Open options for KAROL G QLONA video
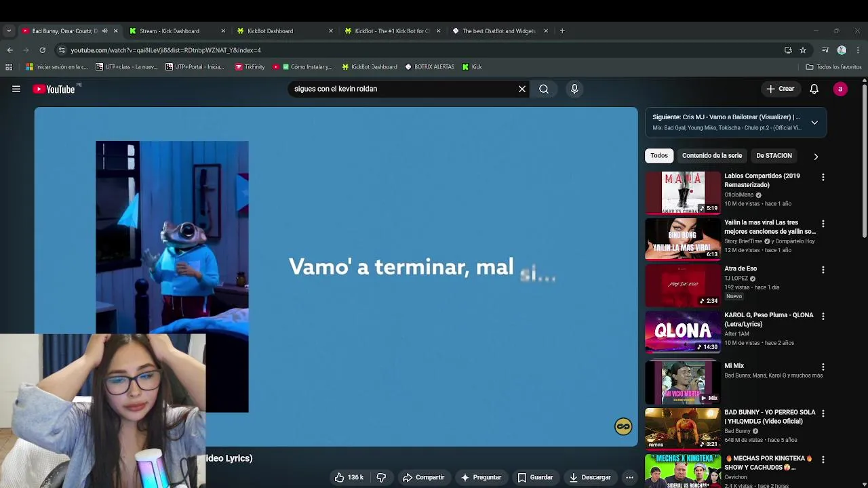The image size is (868, 488). (x=823, y=316)
